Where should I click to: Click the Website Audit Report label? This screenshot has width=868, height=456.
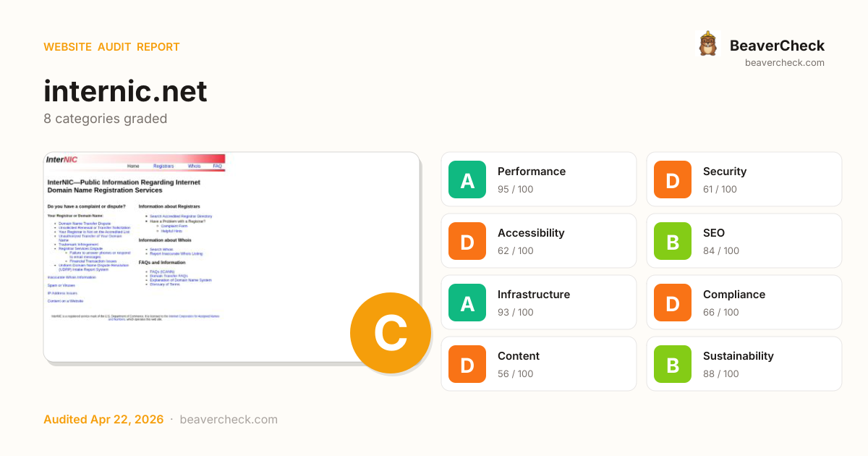pyautogui.click(x=111, y=47)
